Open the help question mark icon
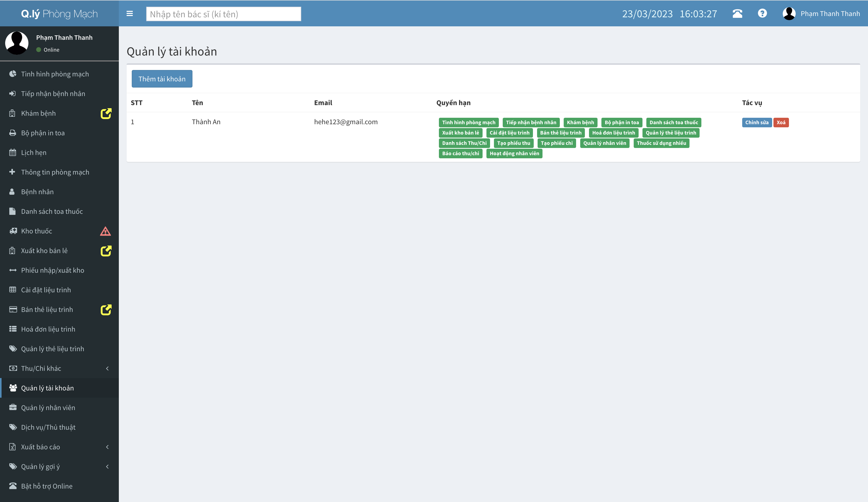The width and height of the screenshot is (868, 502). (762, 13)
